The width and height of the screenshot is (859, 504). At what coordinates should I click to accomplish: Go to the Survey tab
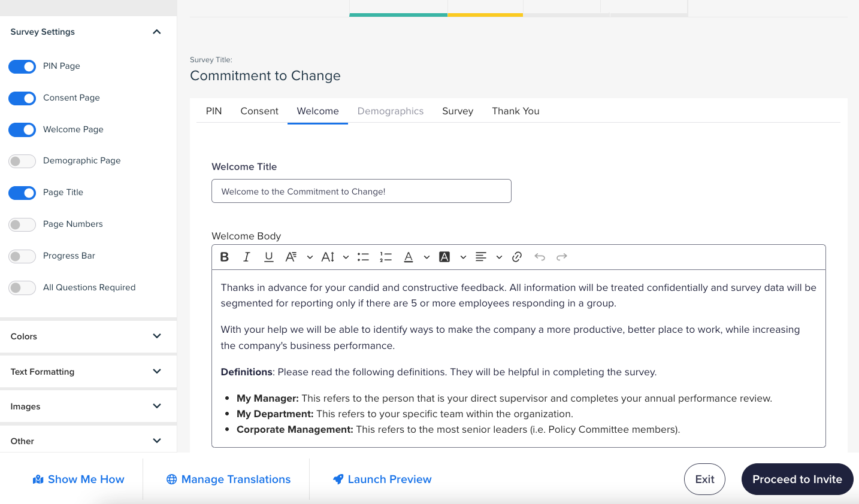tap(458, 111)
